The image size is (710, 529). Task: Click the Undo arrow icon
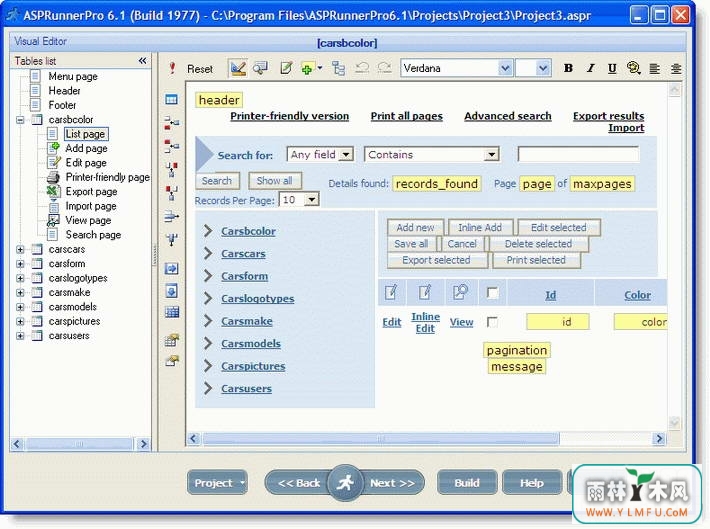coord(361,68)
